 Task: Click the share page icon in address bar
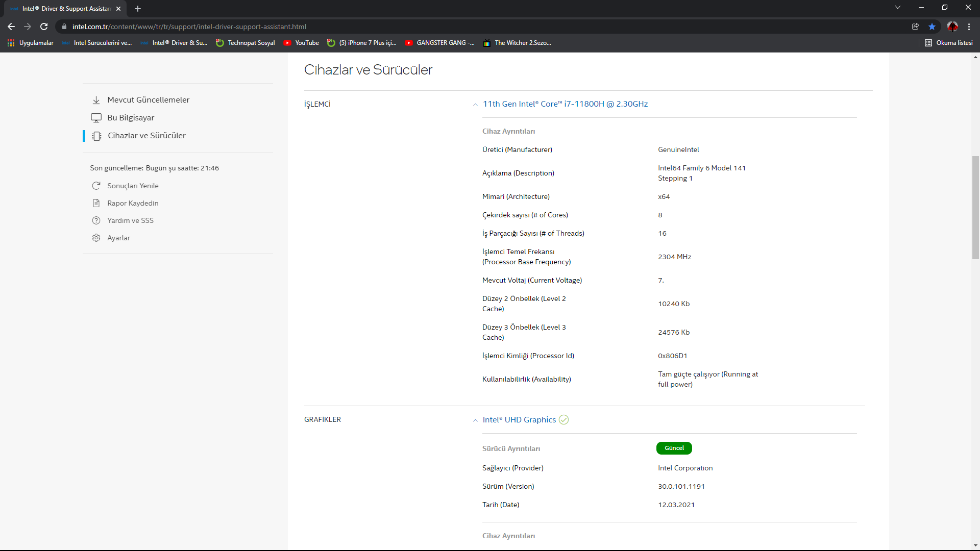(916, 27)
